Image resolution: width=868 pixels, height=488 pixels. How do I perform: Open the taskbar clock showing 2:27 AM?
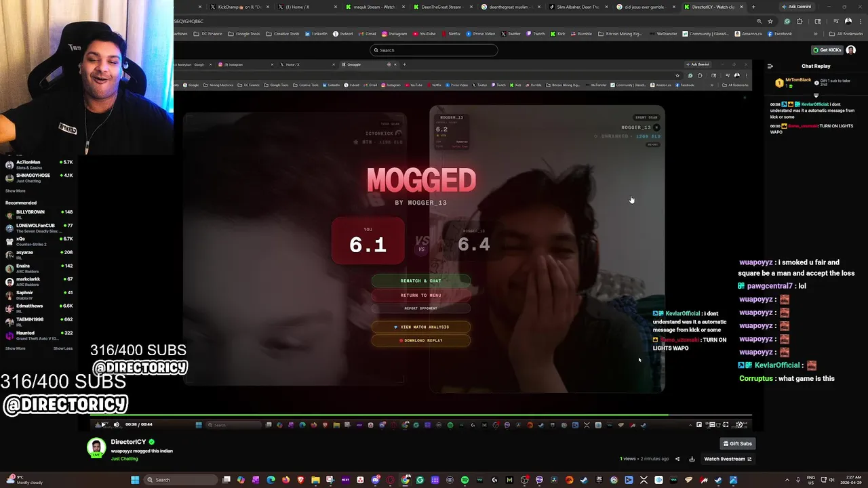tap(852, 480)
